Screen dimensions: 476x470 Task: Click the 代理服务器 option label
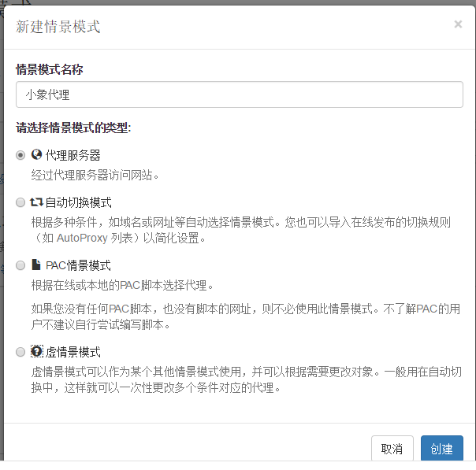click(x=73, y=155)
